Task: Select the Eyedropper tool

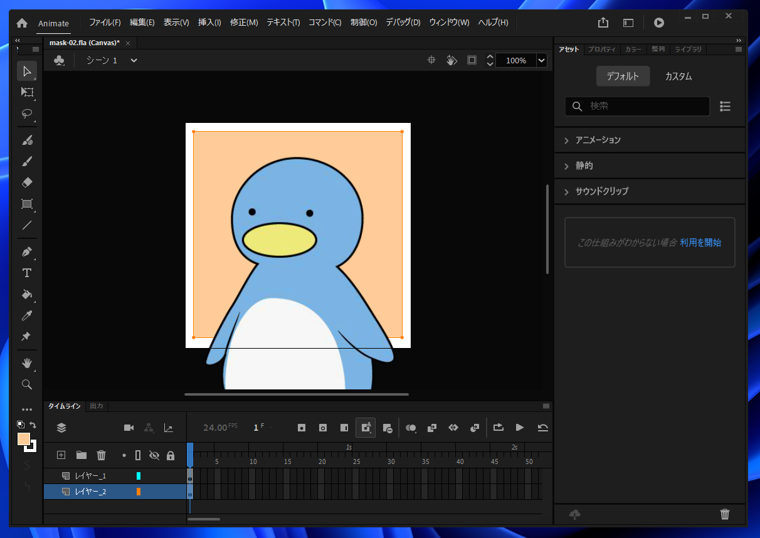Action: 27,316
